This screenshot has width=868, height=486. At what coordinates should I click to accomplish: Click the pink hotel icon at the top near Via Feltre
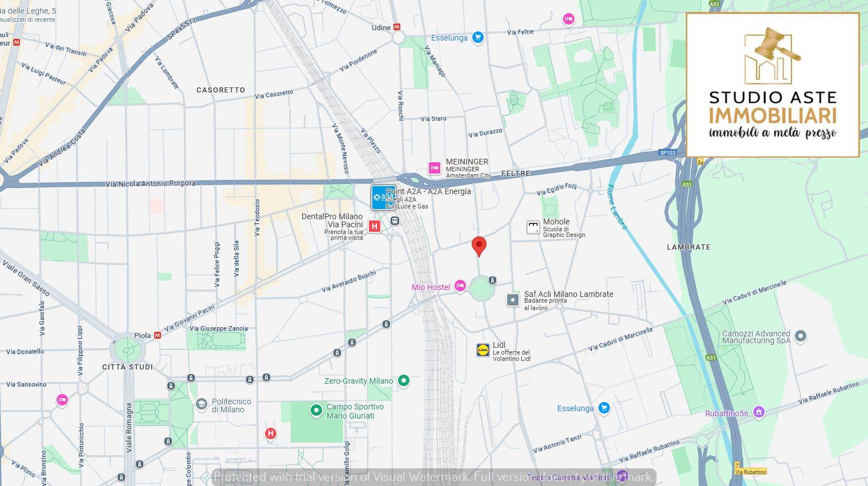click(x=568, y=19)
